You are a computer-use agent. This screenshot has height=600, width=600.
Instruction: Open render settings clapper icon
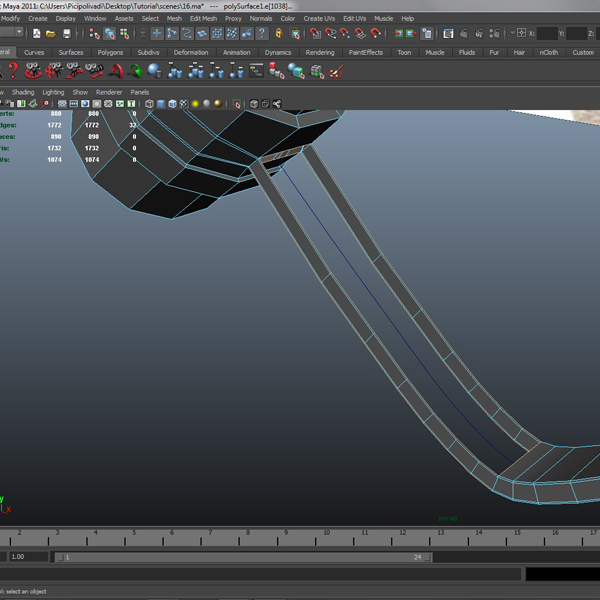click(494, 34)
